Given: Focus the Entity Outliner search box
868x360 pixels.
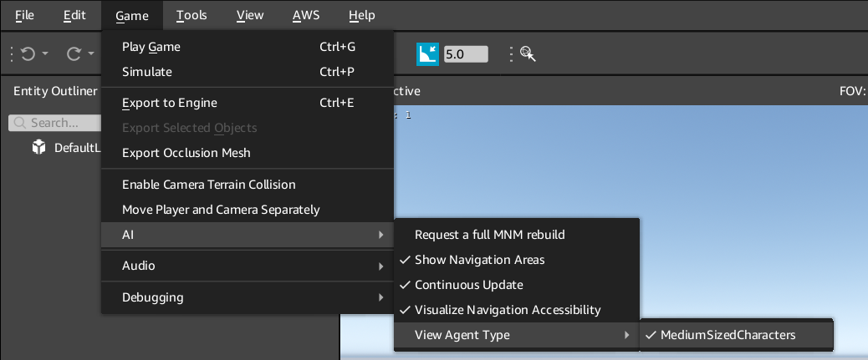Looking at the screenshot, I should tap(55, 123).
